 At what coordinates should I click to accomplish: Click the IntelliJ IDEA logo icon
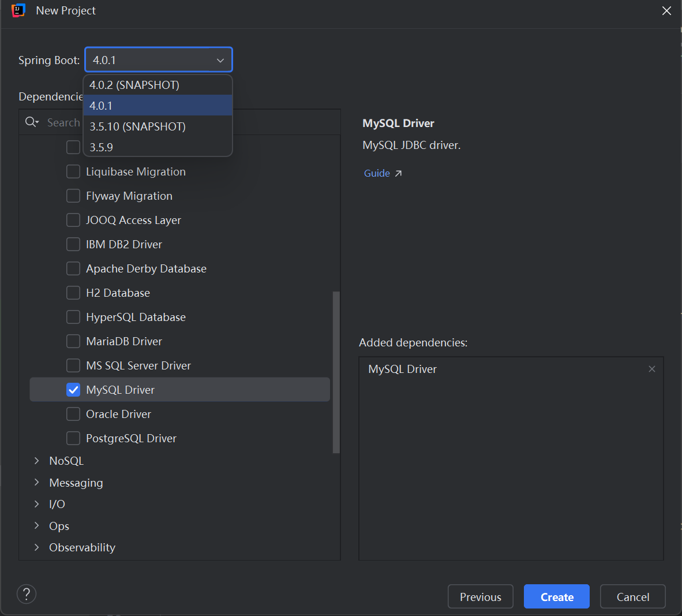tap(18, 10)
